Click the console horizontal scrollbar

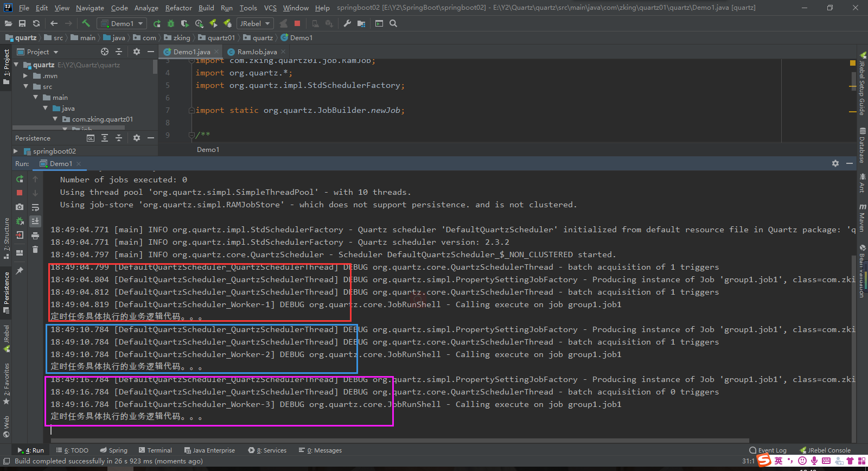[400, 441]
